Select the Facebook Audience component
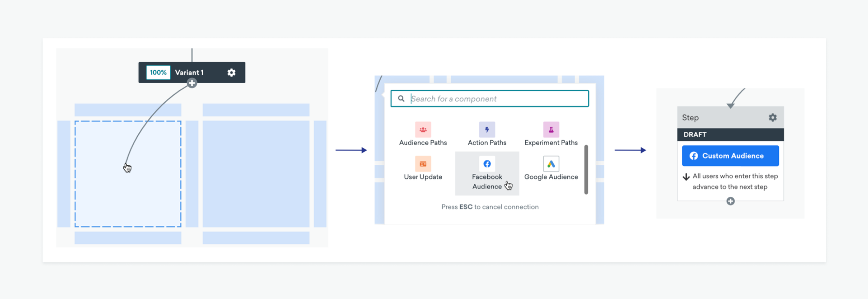This screenshot has width=868, height=299. (x=487, y=173)
